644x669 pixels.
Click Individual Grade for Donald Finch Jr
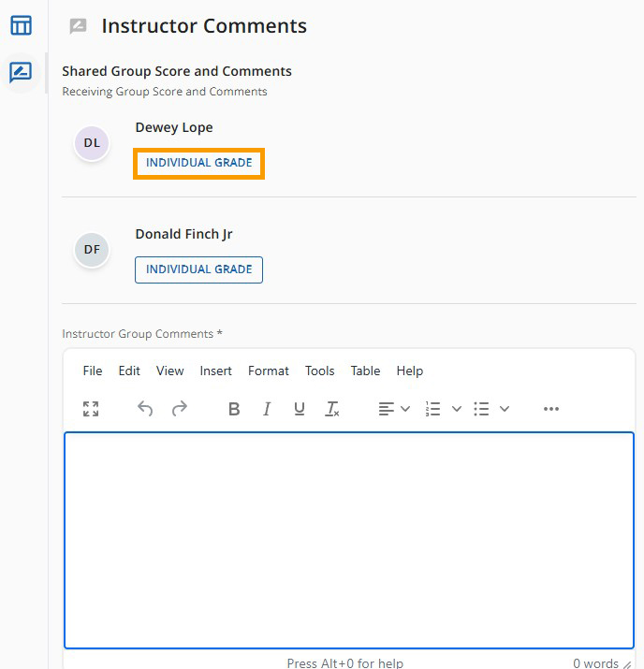pyautogui.click(x=198, y=269)
